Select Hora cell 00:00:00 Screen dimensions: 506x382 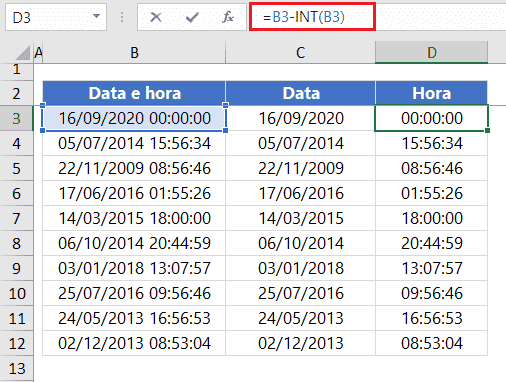431,118
